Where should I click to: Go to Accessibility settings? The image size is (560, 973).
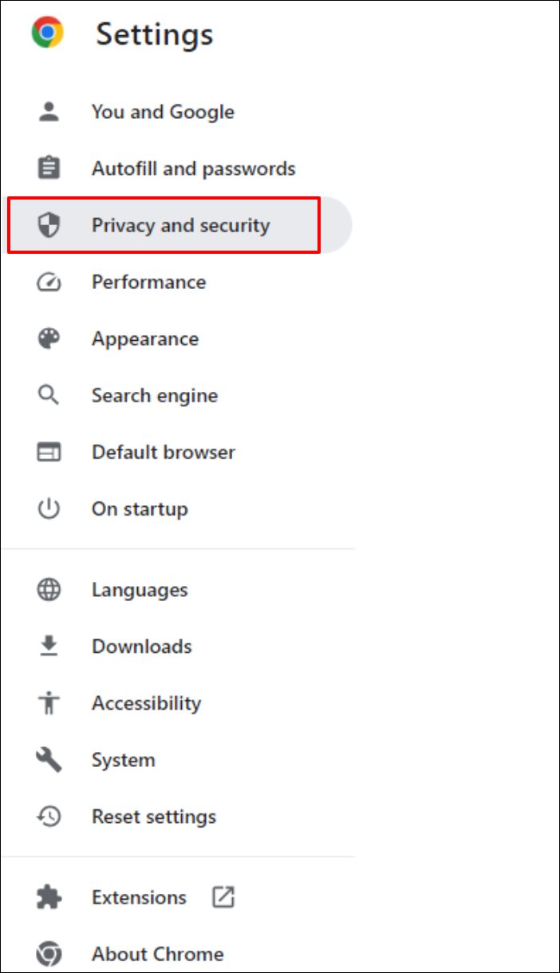point(146,703)
